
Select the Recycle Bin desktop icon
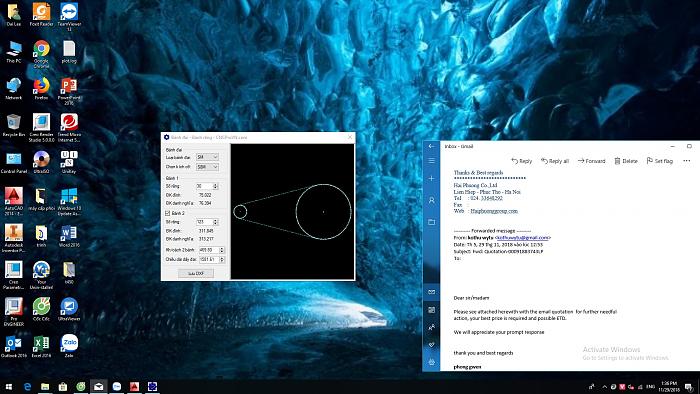(x=13, y=125)
